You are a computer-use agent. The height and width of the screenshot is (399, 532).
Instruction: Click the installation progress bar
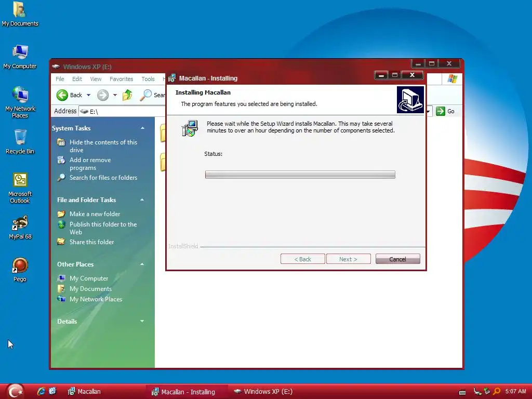point(300,175)
